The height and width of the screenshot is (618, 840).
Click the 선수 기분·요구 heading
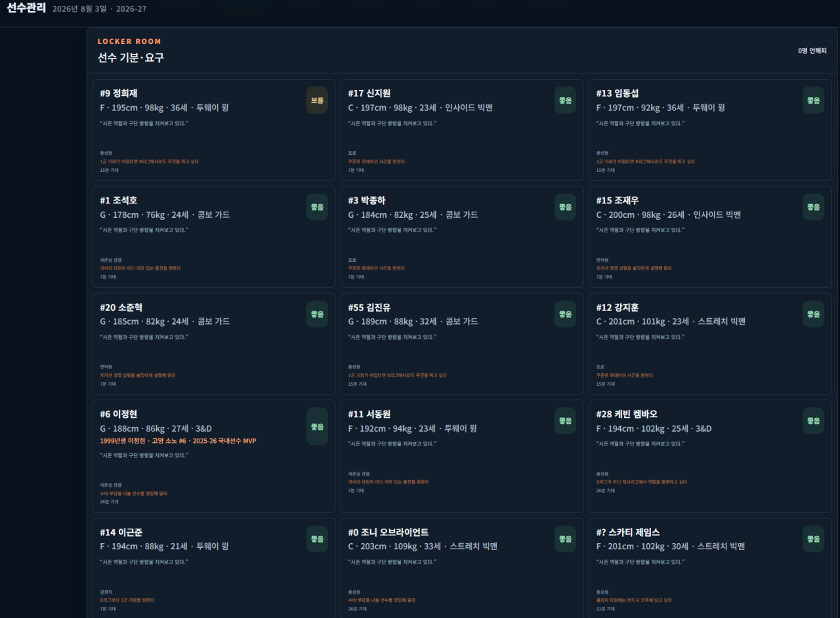click(x=131, y=58)
